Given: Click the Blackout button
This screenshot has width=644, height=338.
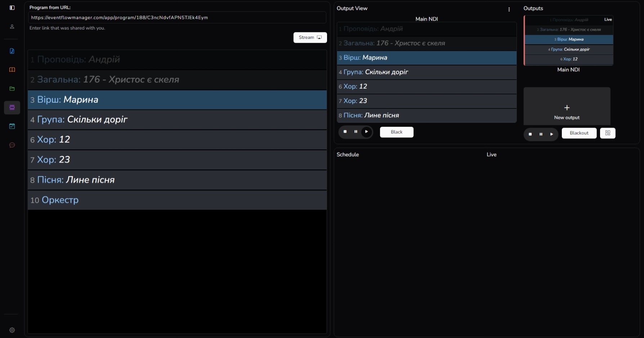Looking at the screenshot, I should (x=579, y=133).
